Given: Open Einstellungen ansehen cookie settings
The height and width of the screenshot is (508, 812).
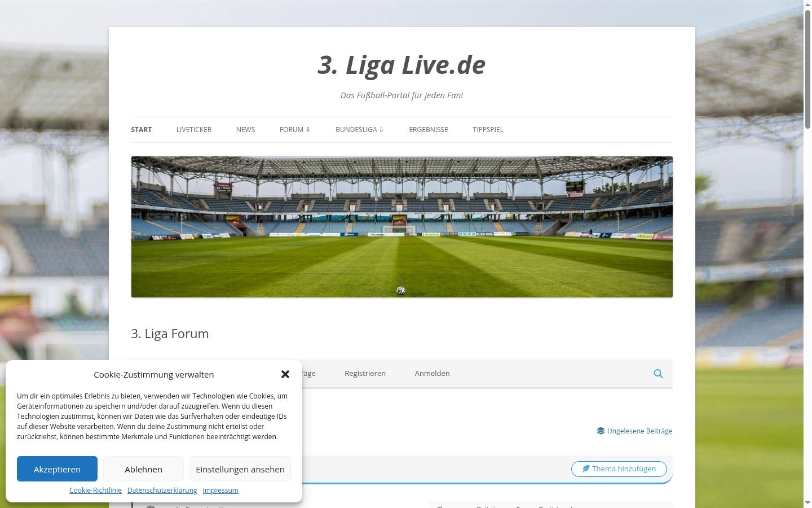Looking at the screenshot, I should pos(240,469).
